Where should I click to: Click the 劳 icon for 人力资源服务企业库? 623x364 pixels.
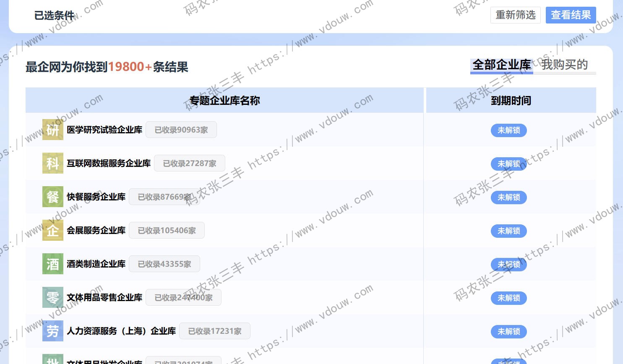(x=52, y=331)
